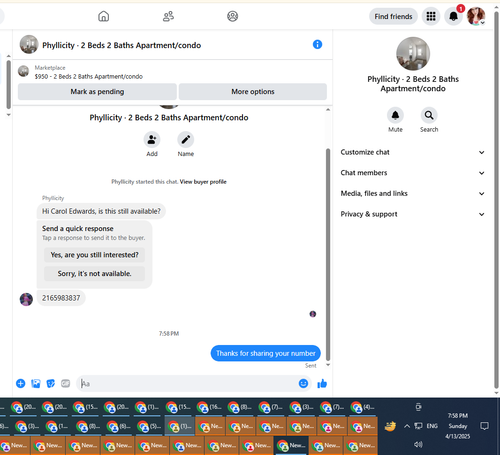500x455 pixels.
Task: Click the pencil Name icon
Action: click(186, 139)
